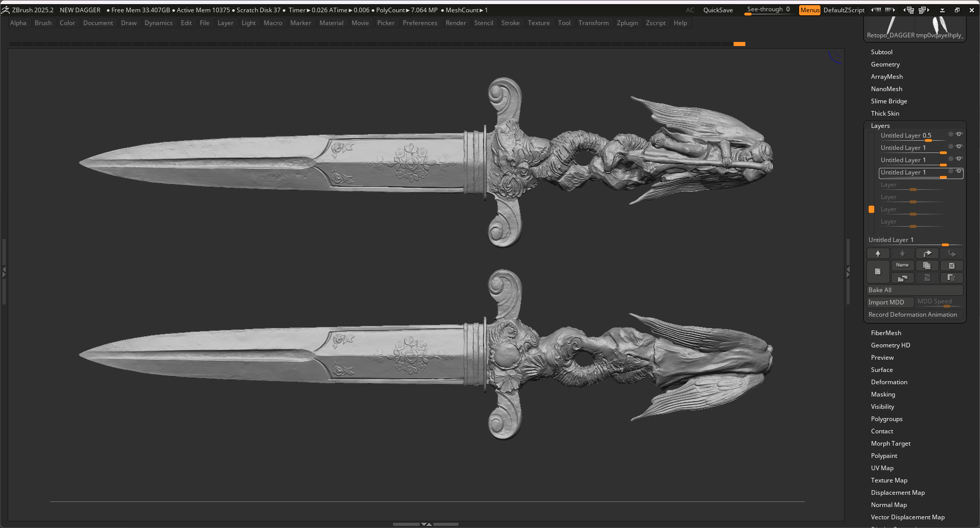Adjust the Untitled Layer 0.5 intensity slider
This screenshot has height=528, width=980.
(913, 136)
